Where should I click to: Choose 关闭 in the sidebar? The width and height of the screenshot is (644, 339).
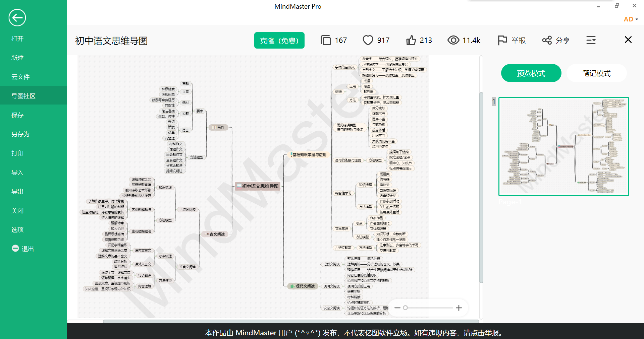click(17, 211)
